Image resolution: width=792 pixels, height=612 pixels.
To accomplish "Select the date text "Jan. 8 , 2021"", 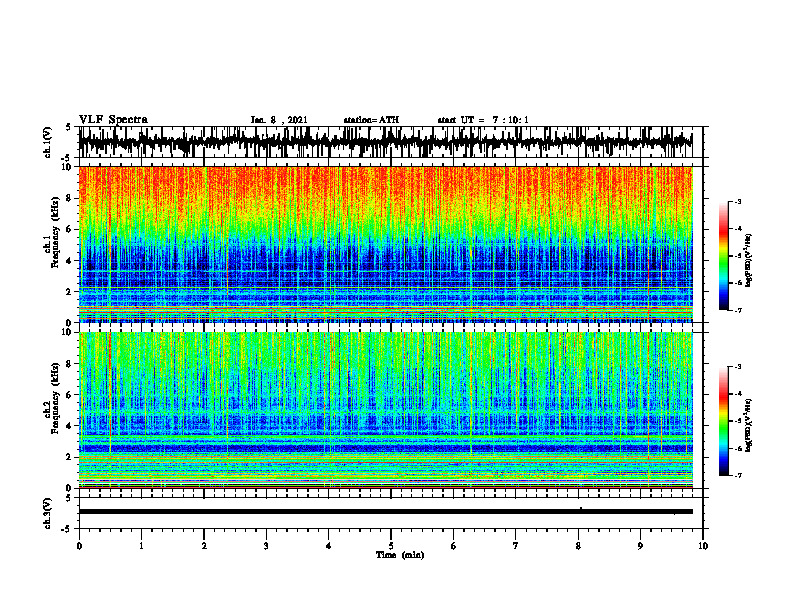I will [x=279, y=120].
